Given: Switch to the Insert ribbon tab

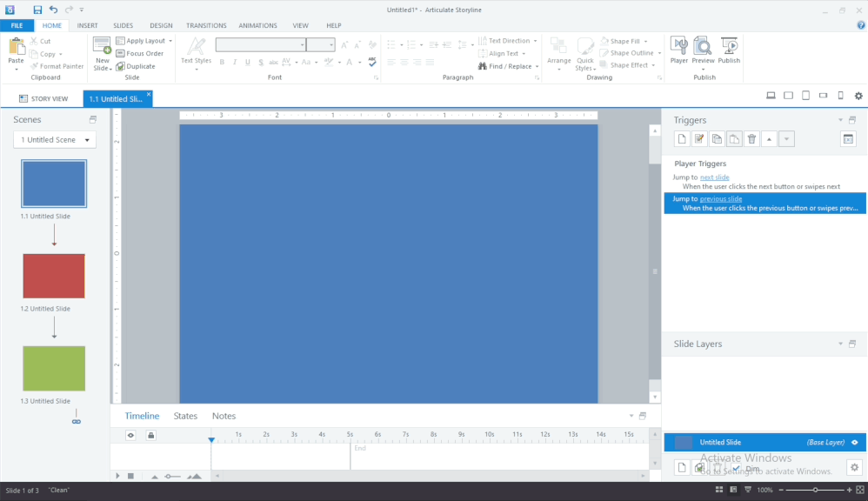Looking at the screenshot, I should 87,26.
